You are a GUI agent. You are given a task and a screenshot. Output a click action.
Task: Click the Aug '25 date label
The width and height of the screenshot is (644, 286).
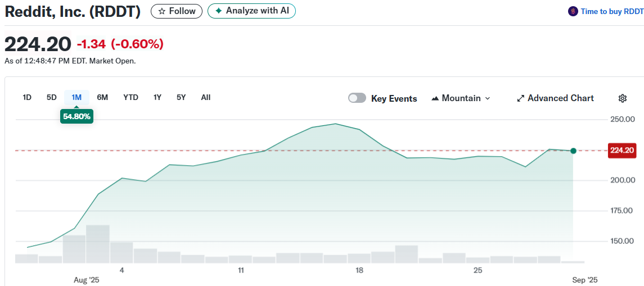87,280
